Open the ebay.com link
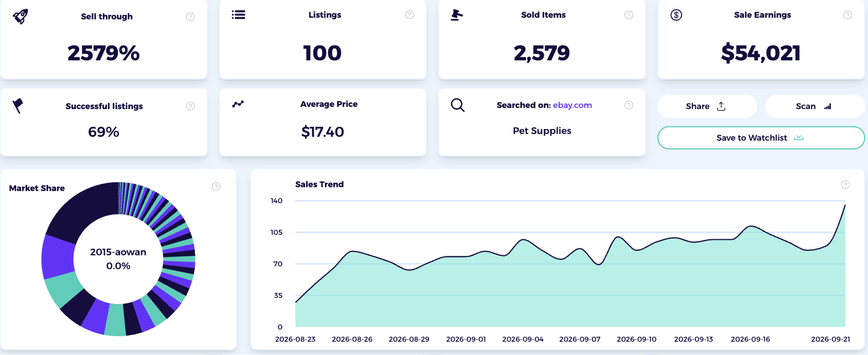 point(572,105)
